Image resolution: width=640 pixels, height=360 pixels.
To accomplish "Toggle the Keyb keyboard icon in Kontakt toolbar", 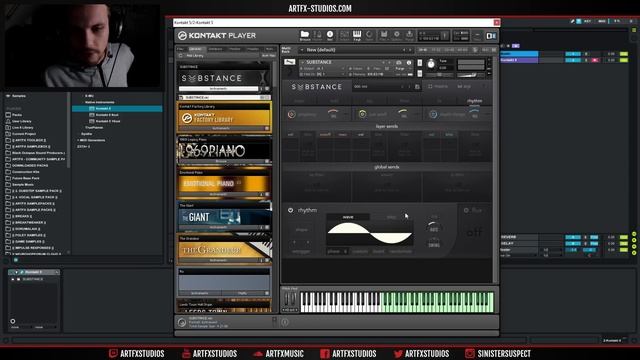I will tap(357, 36).
